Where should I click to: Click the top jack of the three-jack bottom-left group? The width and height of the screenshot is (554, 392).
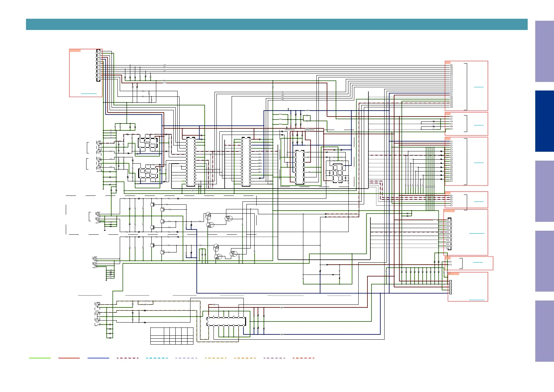[97, 305]
